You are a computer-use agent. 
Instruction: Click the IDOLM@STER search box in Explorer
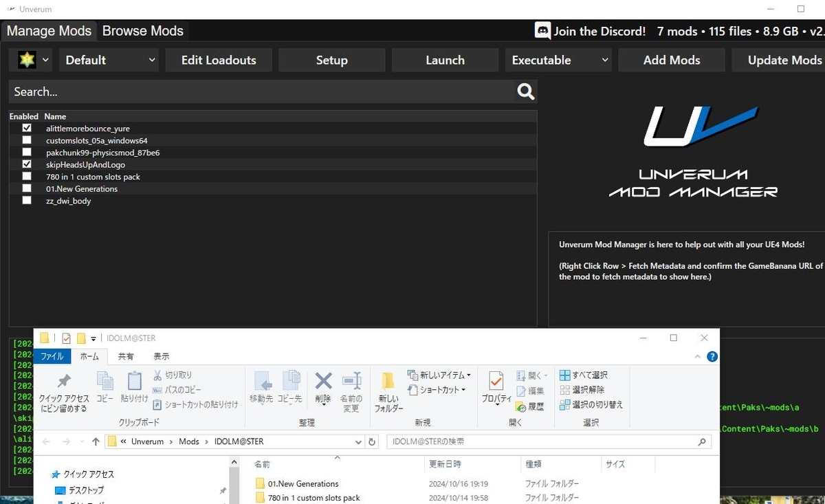pos(549,441)
